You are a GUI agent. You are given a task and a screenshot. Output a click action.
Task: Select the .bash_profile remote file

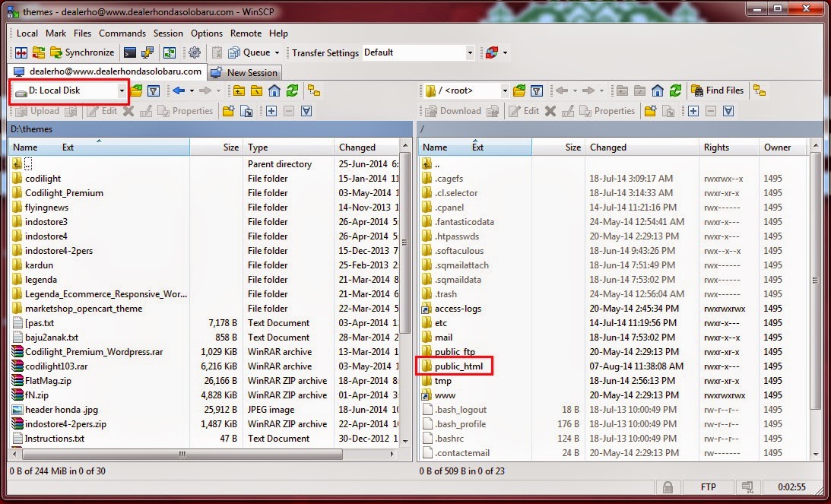tap(460, 424)
